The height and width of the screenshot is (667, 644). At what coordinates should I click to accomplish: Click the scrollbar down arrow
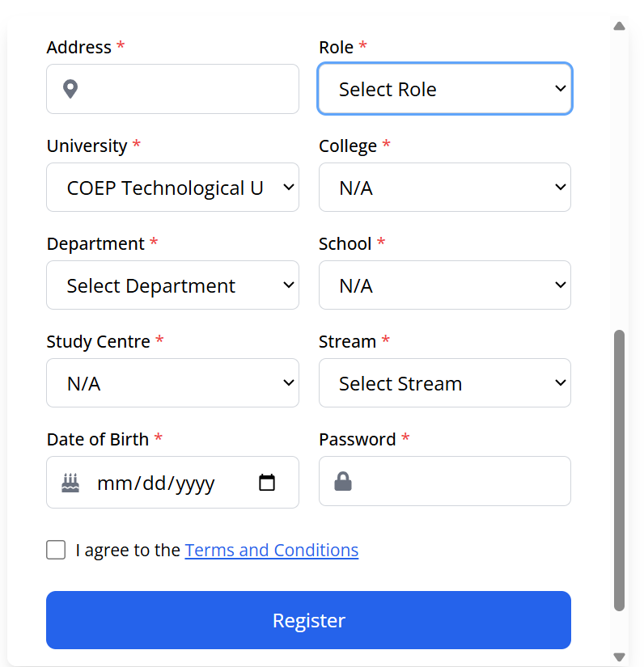point(620,657)
